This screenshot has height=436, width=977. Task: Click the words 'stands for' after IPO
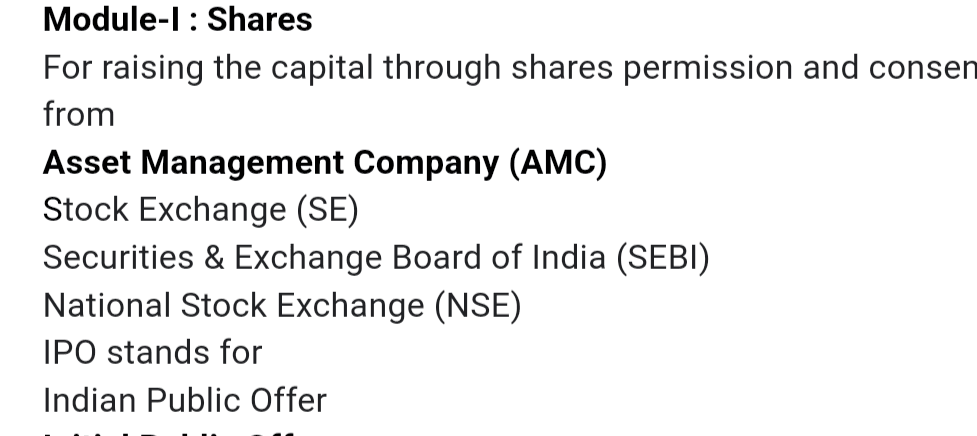(x=184, y=353)
